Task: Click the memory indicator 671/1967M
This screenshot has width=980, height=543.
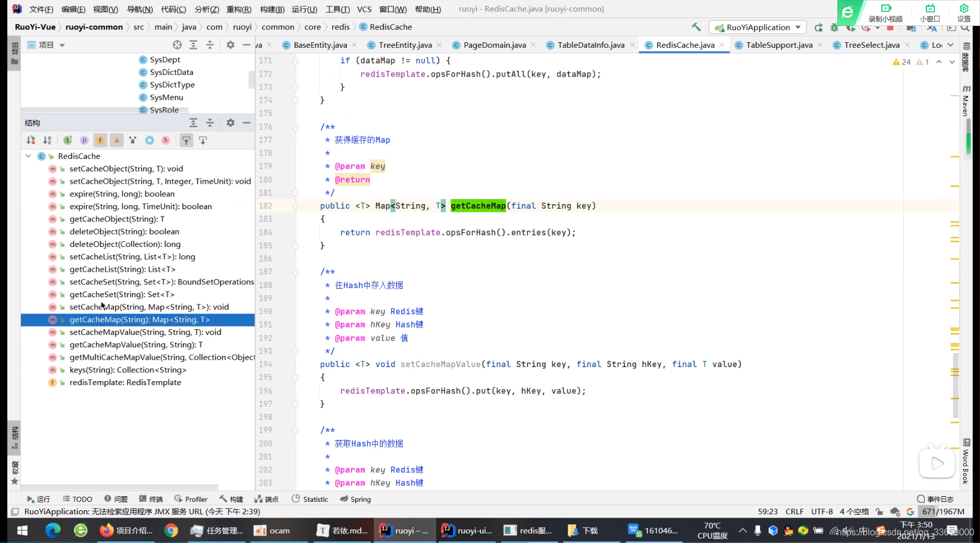Action: click(943, 511)
